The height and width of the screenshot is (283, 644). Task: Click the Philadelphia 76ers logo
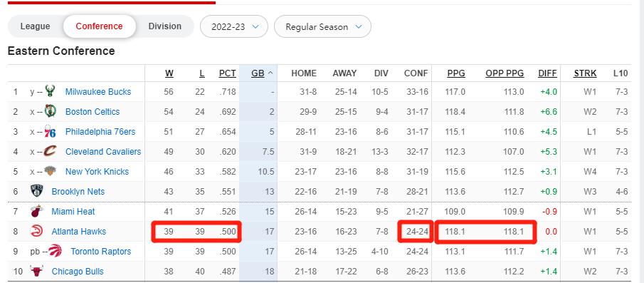(50, 132)
